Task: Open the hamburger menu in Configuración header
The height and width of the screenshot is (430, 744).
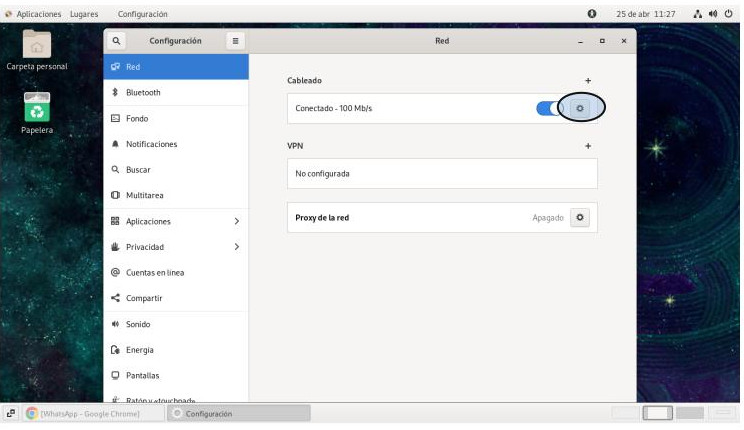Action: tap(235, 41)
